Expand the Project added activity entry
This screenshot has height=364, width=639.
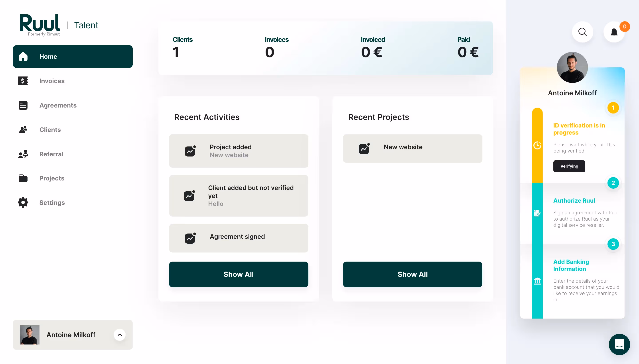[239, 151]
